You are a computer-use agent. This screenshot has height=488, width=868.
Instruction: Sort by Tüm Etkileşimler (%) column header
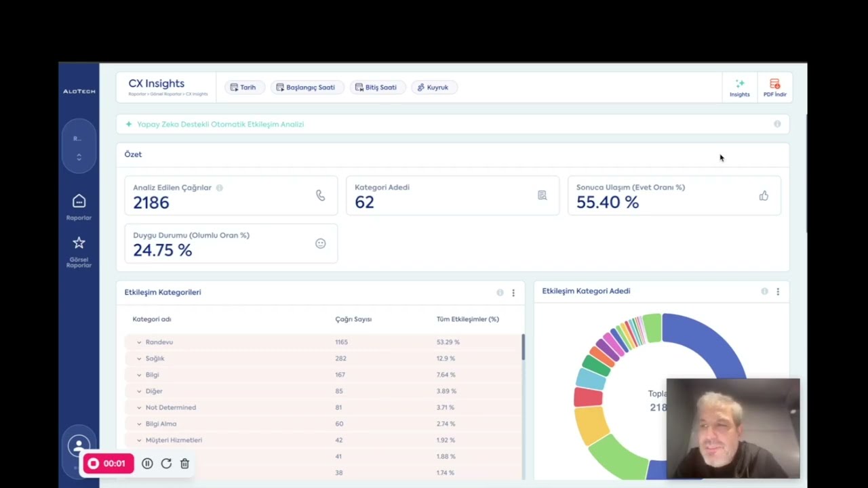[468, 319]
